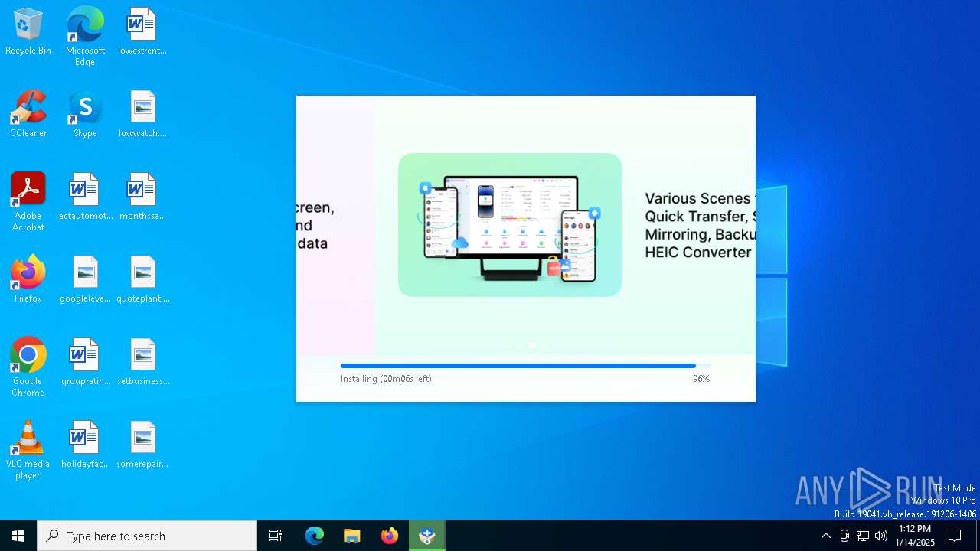Select the monthssa Word document
980x551 pixels.
tap(142, 197)
